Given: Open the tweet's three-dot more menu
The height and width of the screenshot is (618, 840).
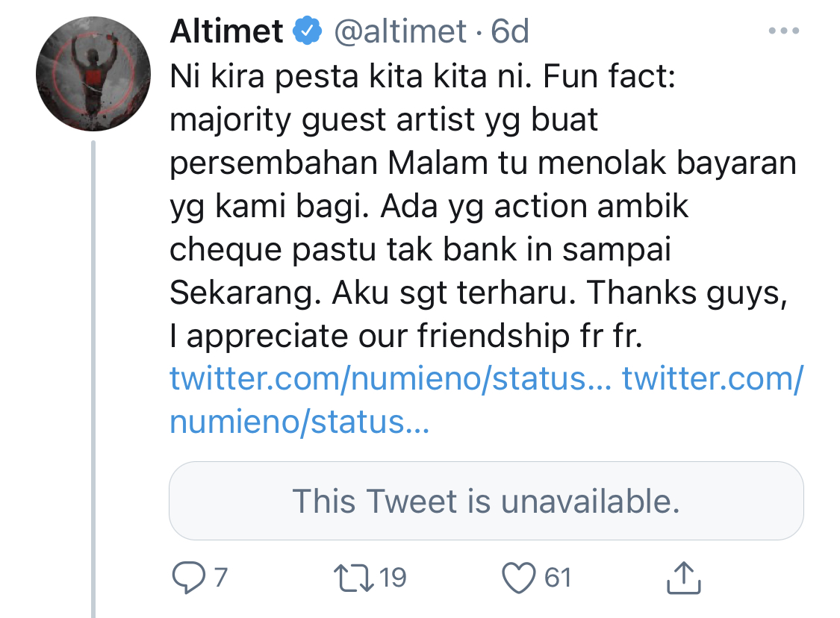Looking at the screenshot, I should (783, 31).
